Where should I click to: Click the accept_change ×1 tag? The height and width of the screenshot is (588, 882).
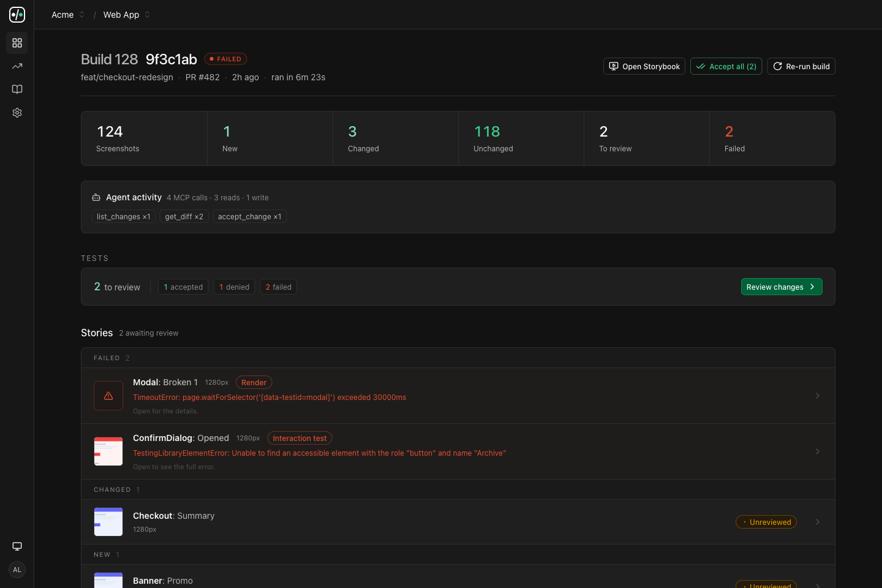pyautogui.click(x=249, y=217)
